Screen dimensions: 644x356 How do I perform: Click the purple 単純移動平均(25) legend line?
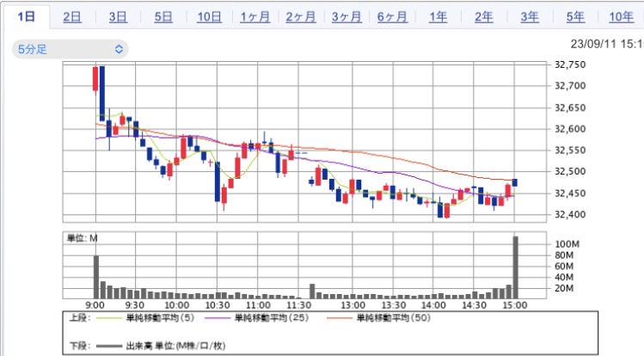click(218, 318)
